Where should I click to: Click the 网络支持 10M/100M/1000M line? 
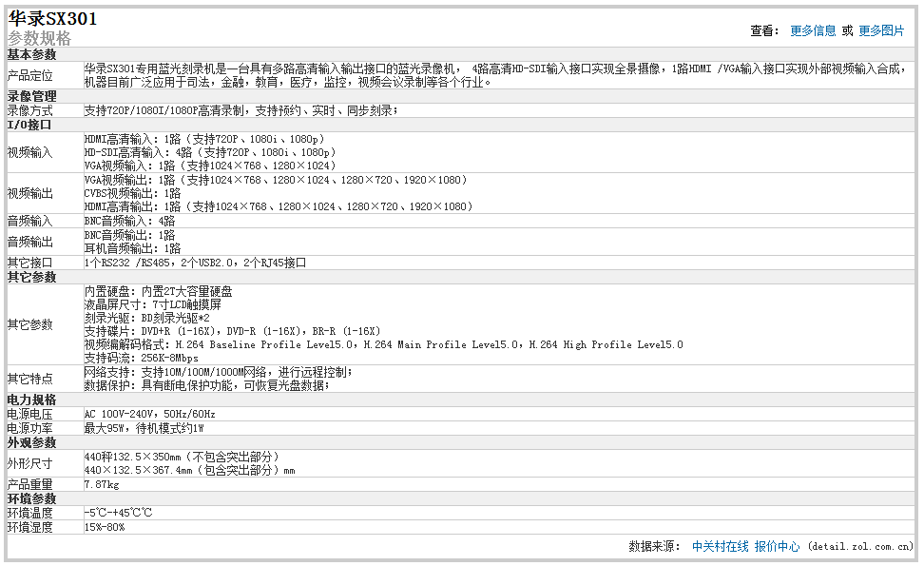coord(218,372)
